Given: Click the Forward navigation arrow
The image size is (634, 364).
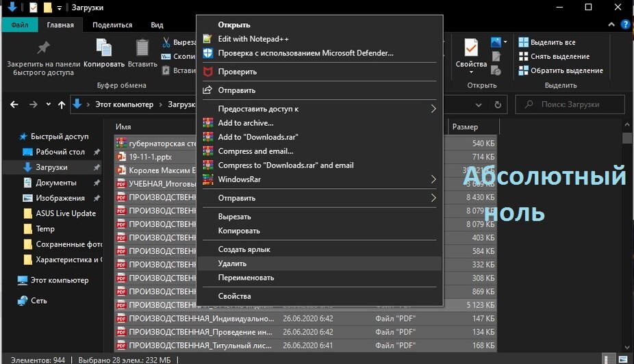Looking at the screenshot, I should pyautogui.click(x=33, y=105).
